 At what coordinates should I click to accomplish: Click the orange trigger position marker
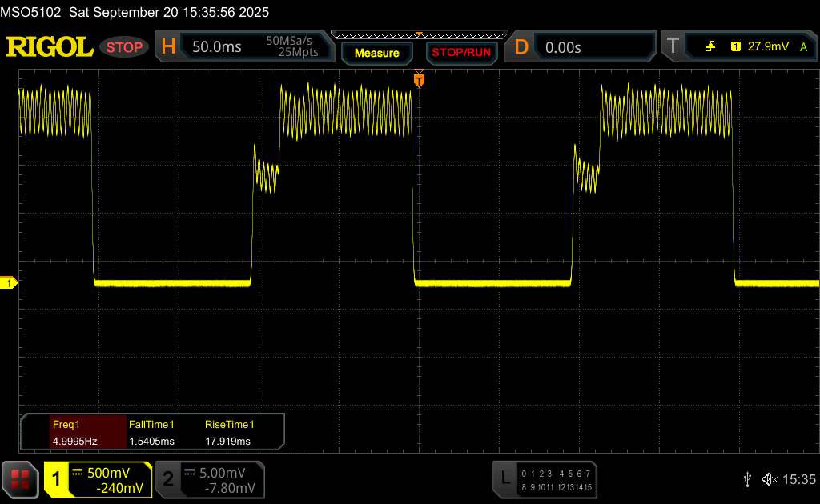418,79
